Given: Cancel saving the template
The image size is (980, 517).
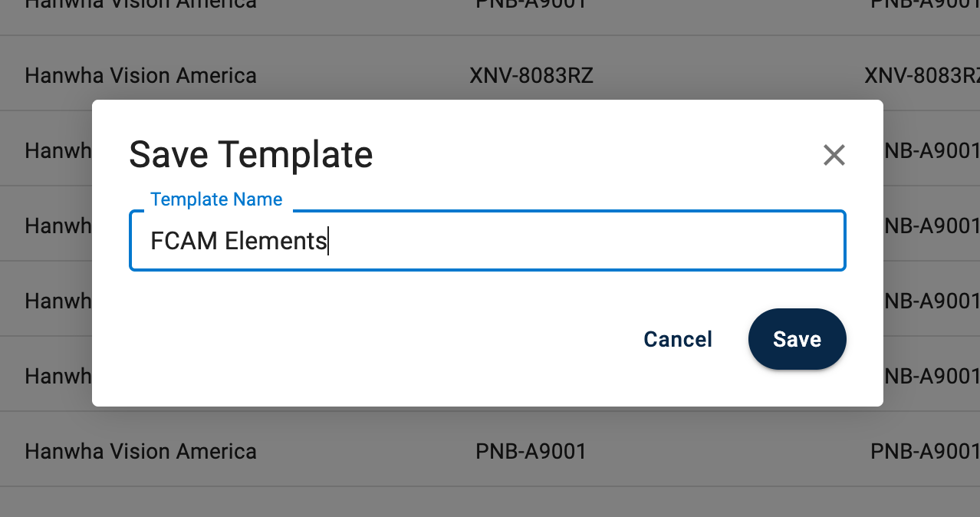Looking at the screenshot, I should tap(678, 339).
